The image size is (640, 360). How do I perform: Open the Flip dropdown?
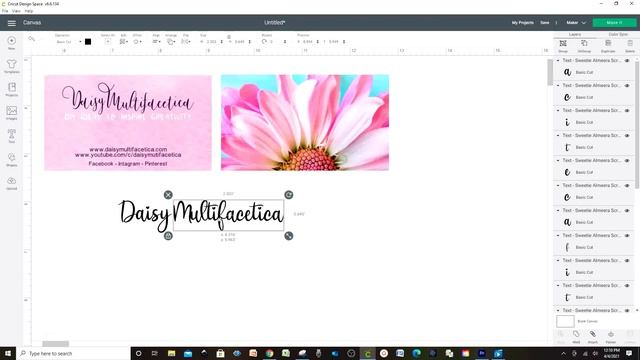186,42
